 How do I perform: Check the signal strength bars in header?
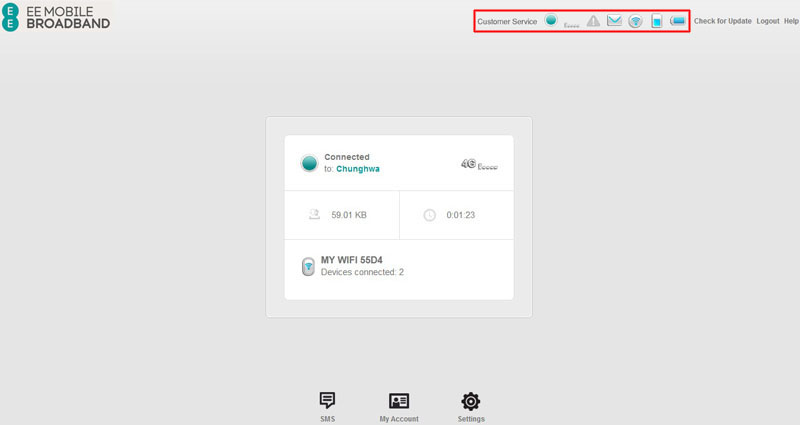click(x=571, y=24)
